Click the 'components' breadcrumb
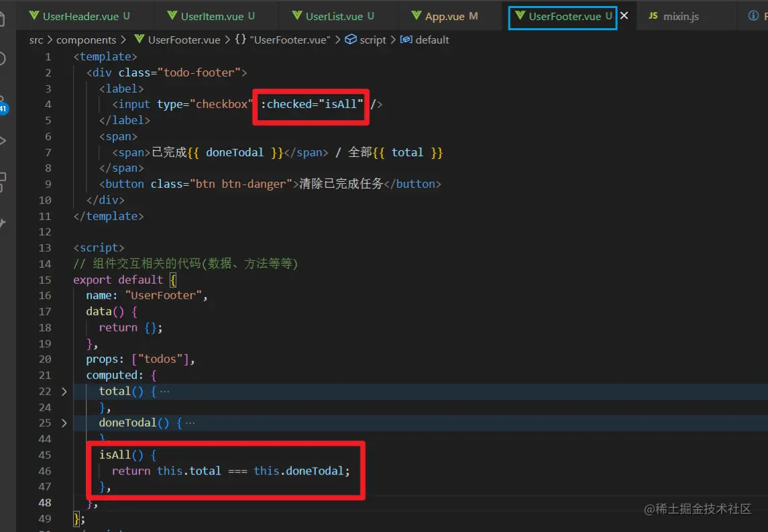Viewport: 768px width, 532px height. tap(87, 40)
